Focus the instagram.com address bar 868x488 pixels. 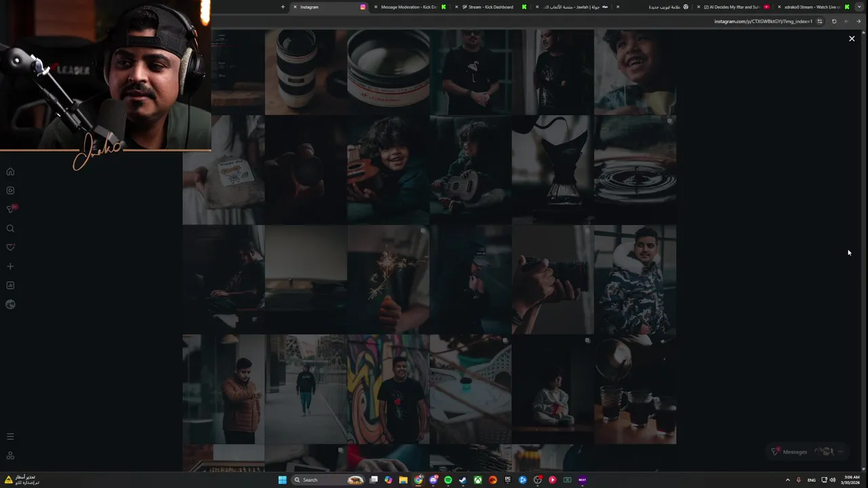click(x=763, y=21)
